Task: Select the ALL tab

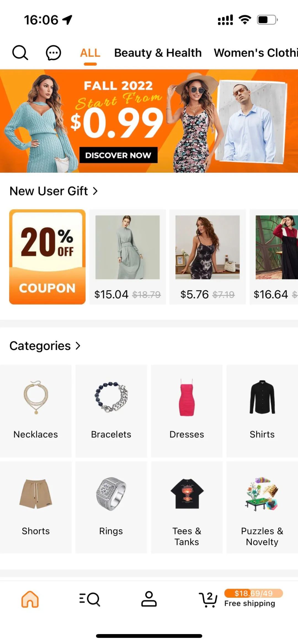Action: click(90, 53)
